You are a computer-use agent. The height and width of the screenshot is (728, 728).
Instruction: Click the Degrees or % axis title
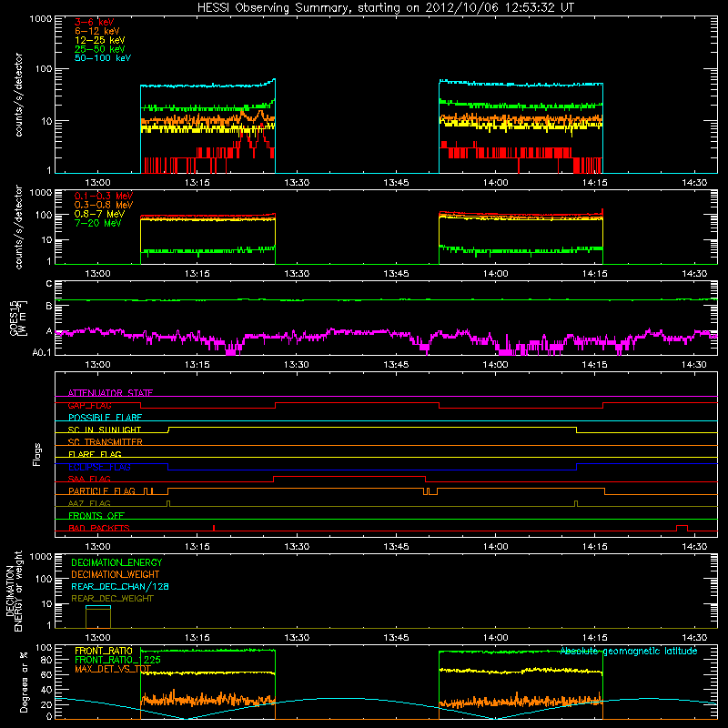click(24, 682)
